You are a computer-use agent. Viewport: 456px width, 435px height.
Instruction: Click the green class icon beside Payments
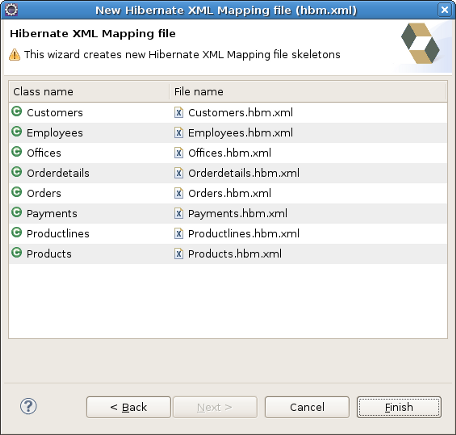17,212
